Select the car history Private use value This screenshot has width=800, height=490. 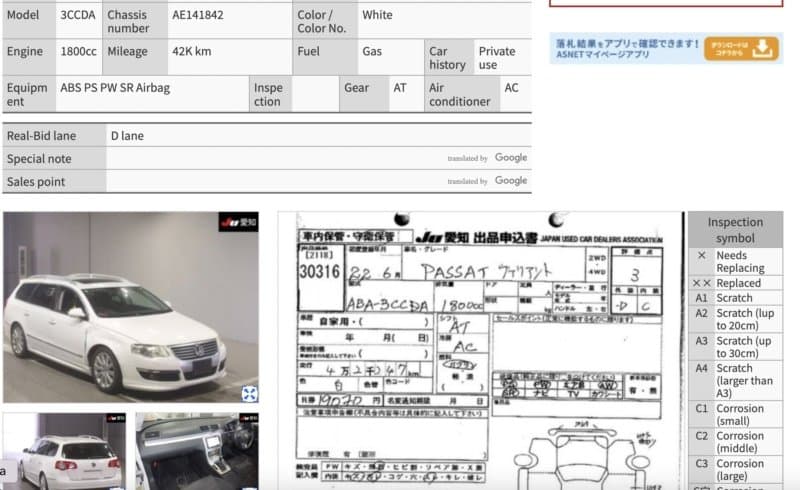[x=497, y=58]
